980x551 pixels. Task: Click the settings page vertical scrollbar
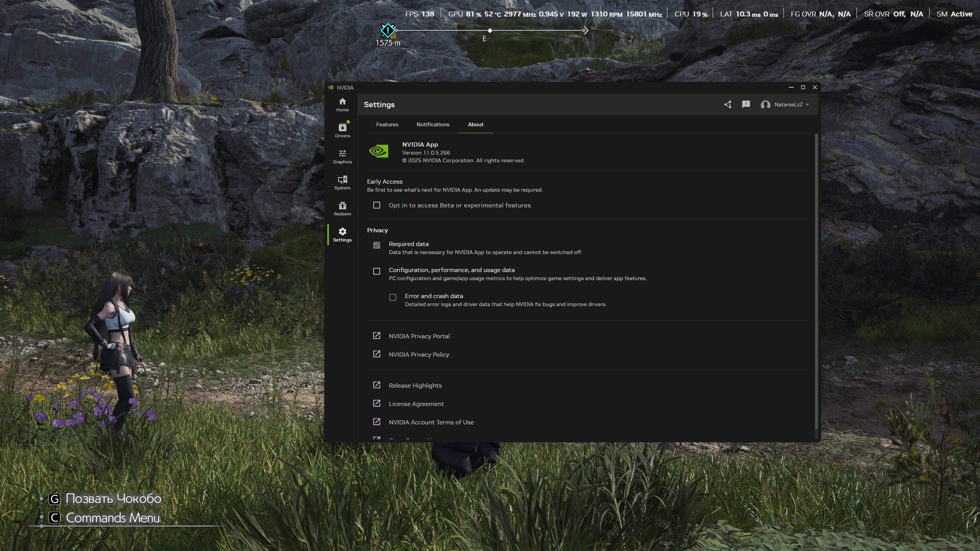[x=816, y=281]
